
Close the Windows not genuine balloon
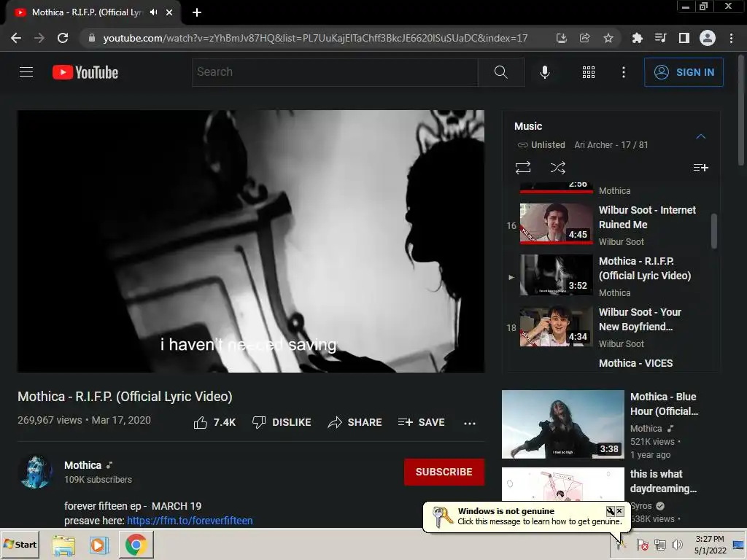pos(619,511)
